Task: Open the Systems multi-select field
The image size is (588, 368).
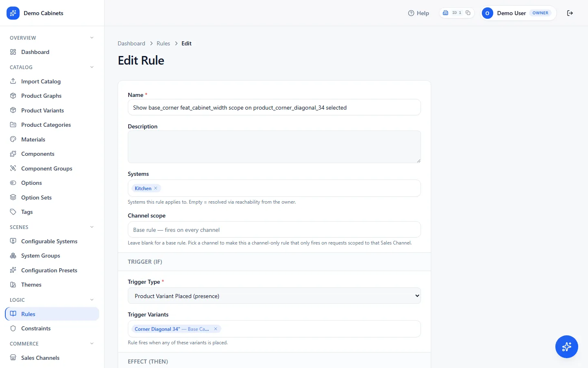Action: pyautogui.click(x=274, y=188)
